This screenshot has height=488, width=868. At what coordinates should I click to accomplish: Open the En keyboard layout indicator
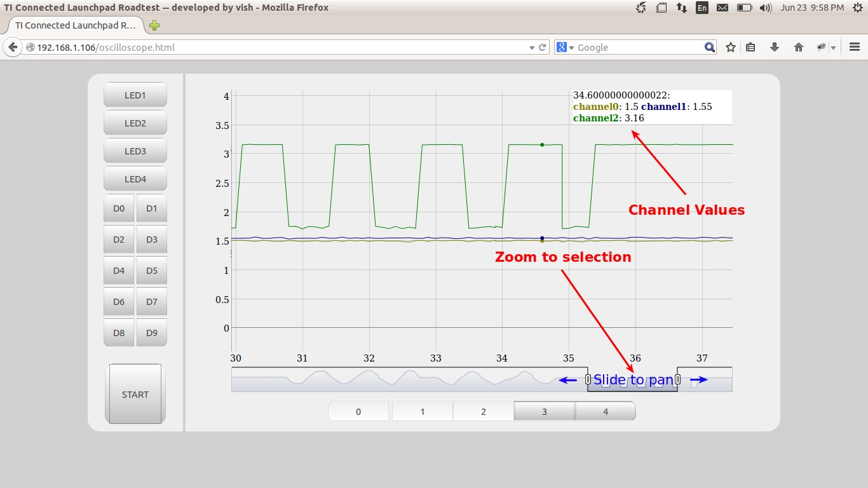(x=702, y=8)
